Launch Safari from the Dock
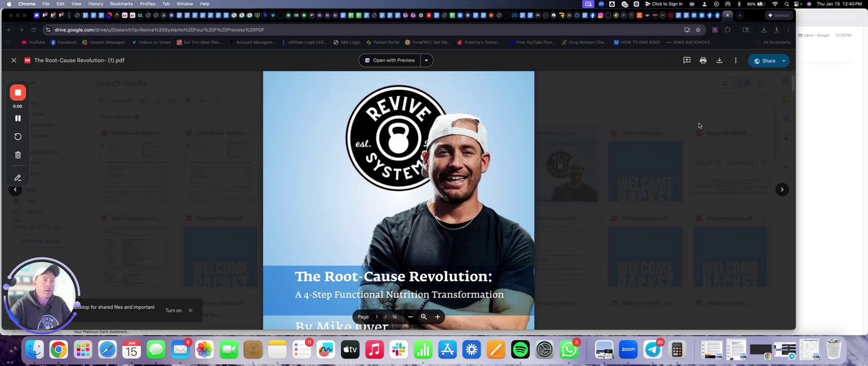 [107, 350]
